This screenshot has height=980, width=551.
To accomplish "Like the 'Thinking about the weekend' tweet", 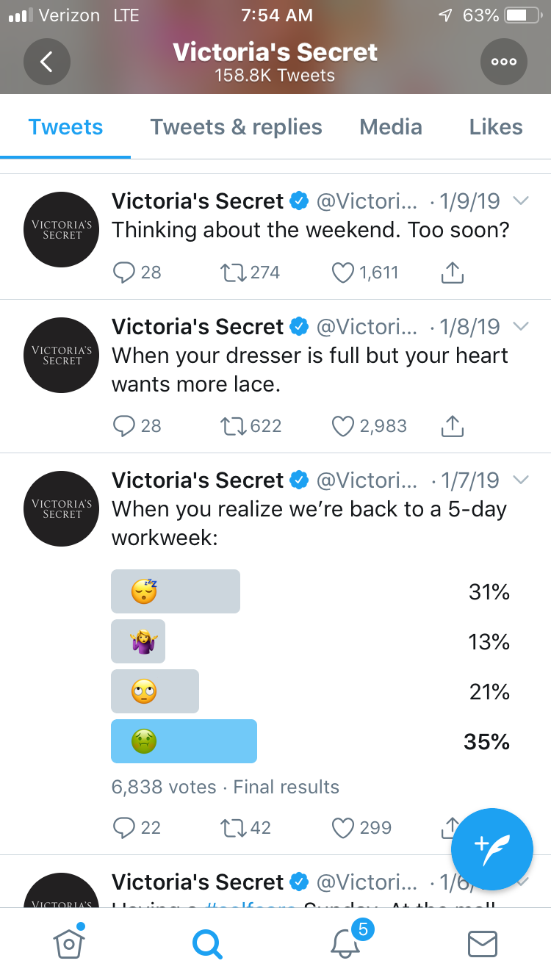I will pyautogui.click(x=343, y=273).
